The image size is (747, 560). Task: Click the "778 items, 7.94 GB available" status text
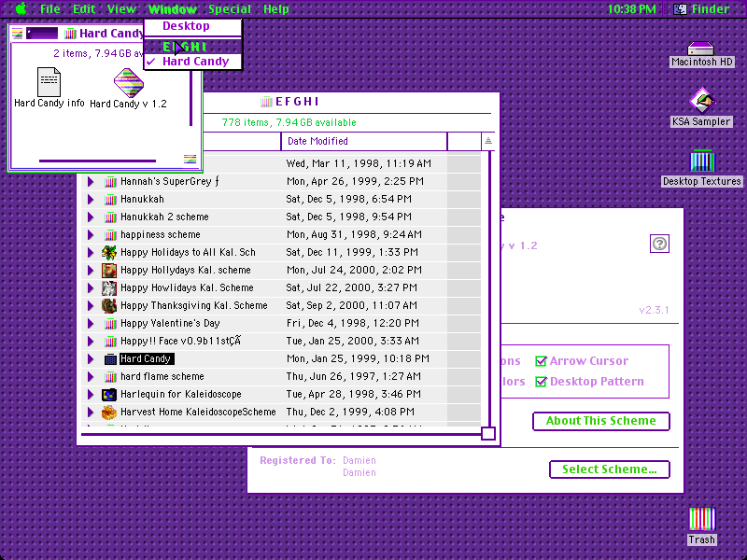(x=289, y=122)
